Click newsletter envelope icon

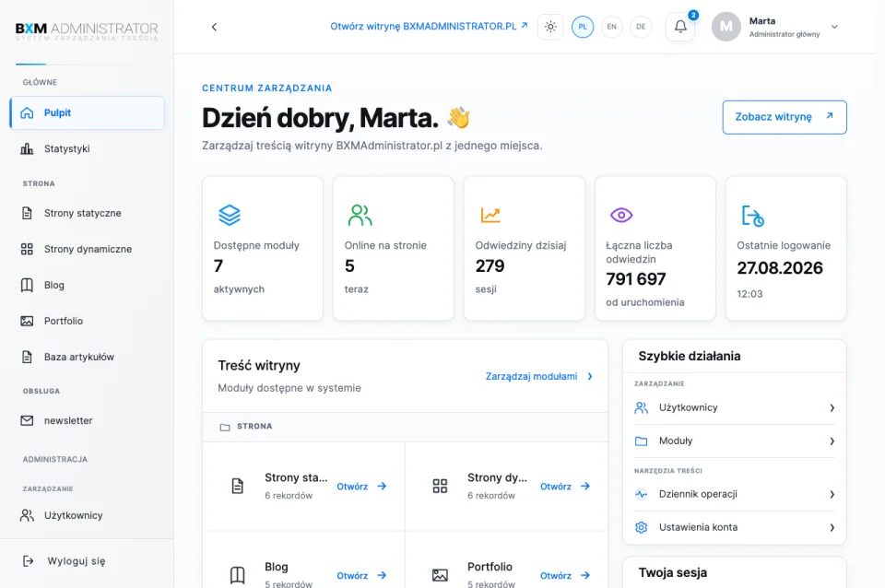click(x=27, y=420)
